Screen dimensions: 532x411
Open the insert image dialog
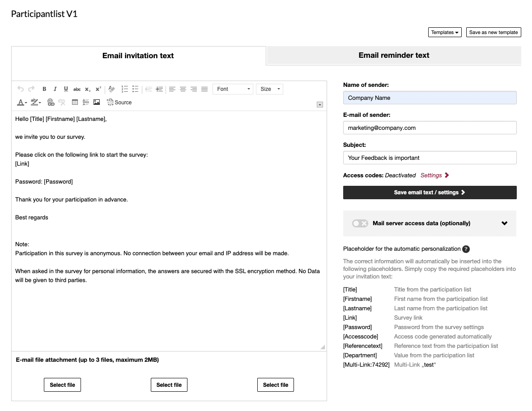pyautogui.click(x=97, y=102)
